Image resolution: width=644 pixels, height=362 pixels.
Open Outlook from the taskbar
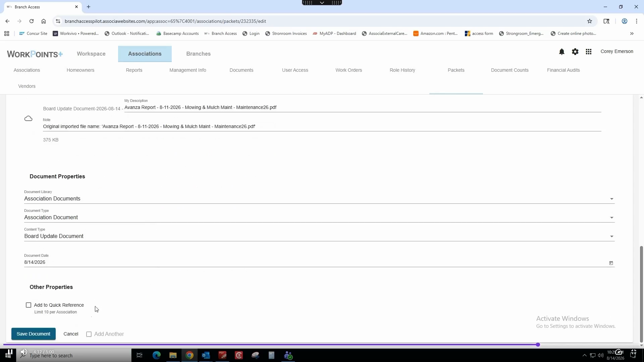[206, 355]
